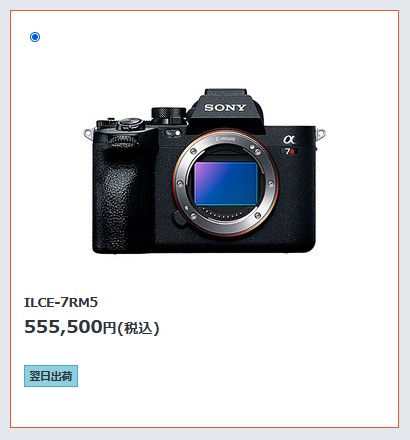Click the shutter button on the camera top
410x440 pixels.
tap(131, 124)
